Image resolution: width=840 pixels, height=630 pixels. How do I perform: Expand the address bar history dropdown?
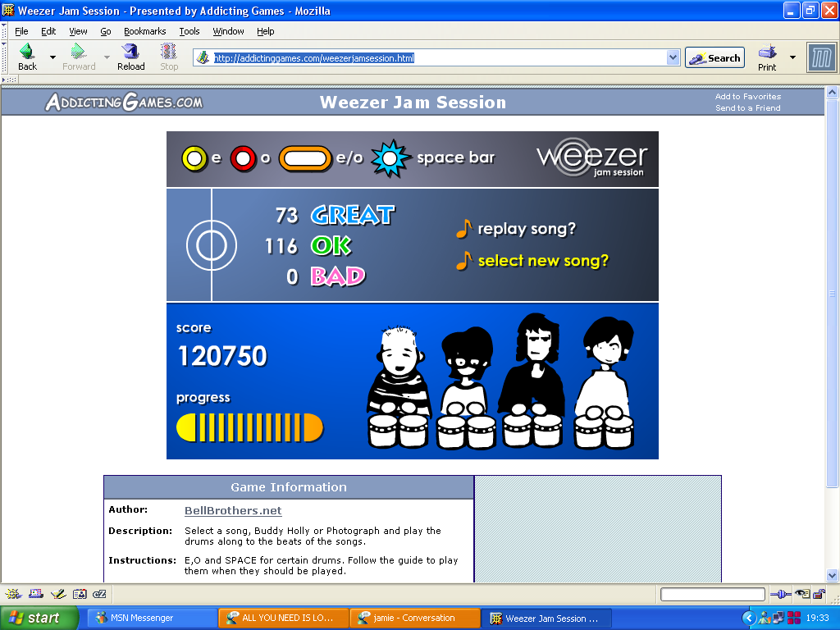point(674,57)
